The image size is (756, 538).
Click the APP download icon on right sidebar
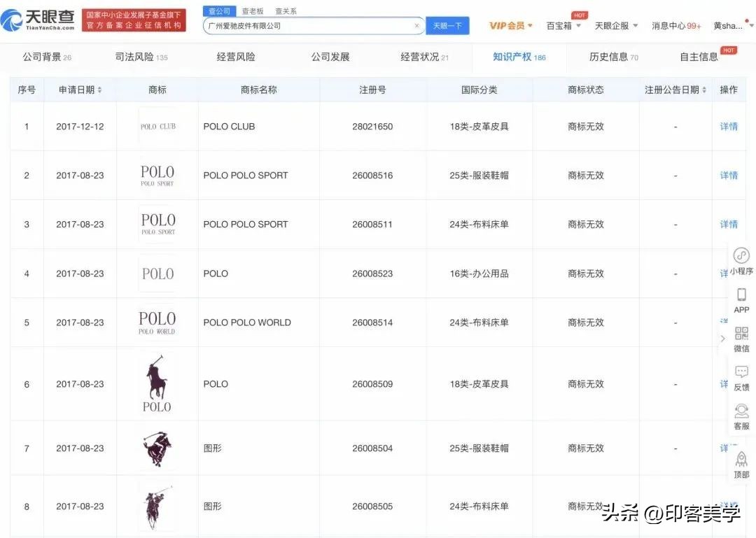pos(741,299)
